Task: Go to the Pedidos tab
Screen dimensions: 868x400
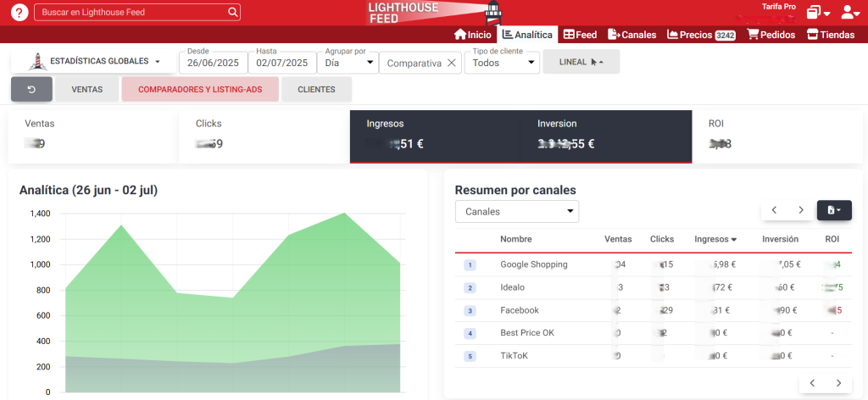Action: click(x=771, y=34)
